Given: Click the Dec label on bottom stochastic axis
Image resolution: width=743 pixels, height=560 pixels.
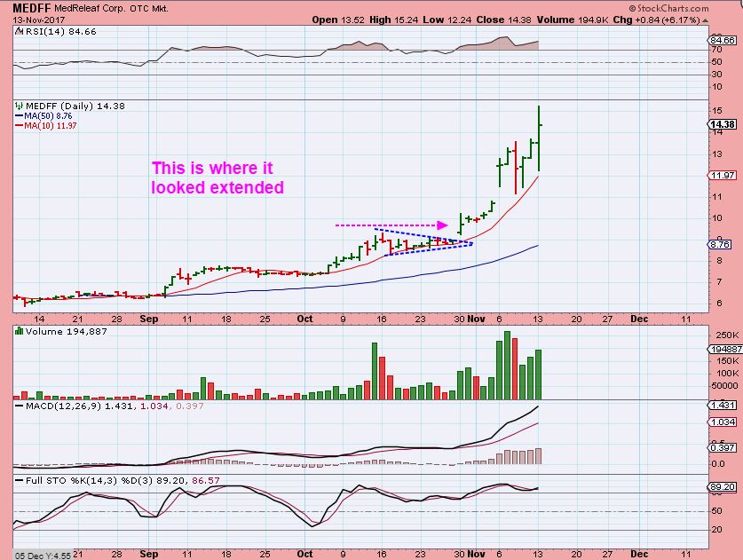Looking at the screenshot, I should (x=639, y=554).
